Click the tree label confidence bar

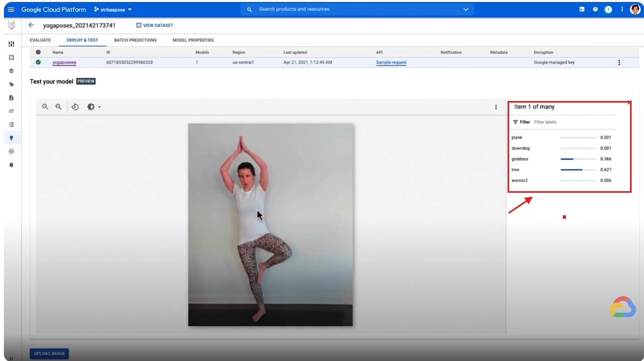pos(578,170)
